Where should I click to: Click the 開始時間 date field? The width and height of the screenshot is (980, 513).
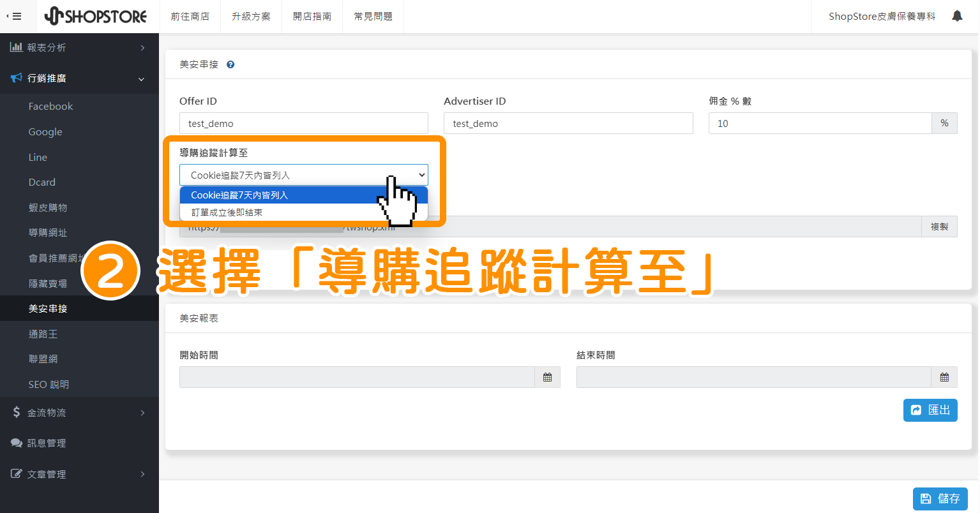tap(357, 377)
